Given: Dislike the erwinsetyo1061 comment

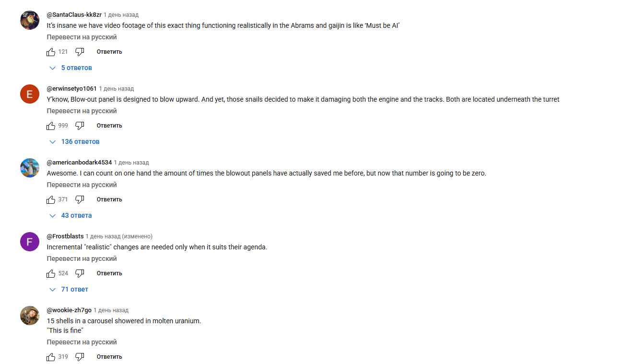Looking at the screenshot, I should coord(80,126).
